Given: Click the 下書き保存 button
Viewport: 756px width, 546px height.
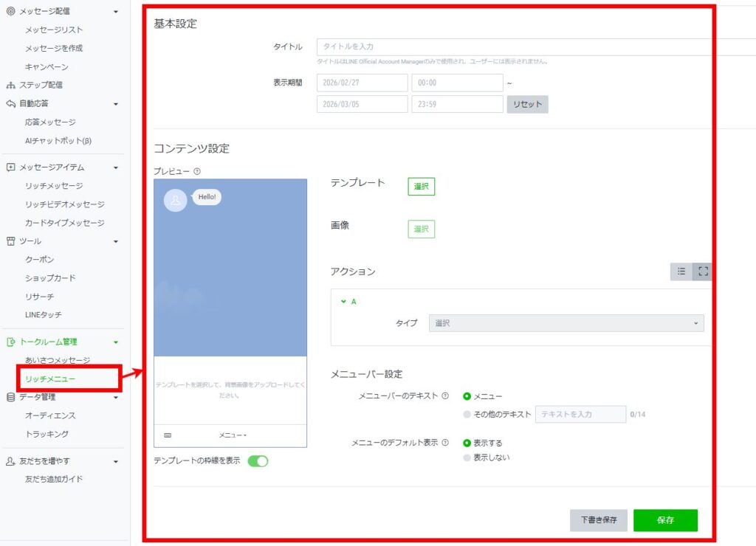Looking at the screenshot, I should (598, 520).
